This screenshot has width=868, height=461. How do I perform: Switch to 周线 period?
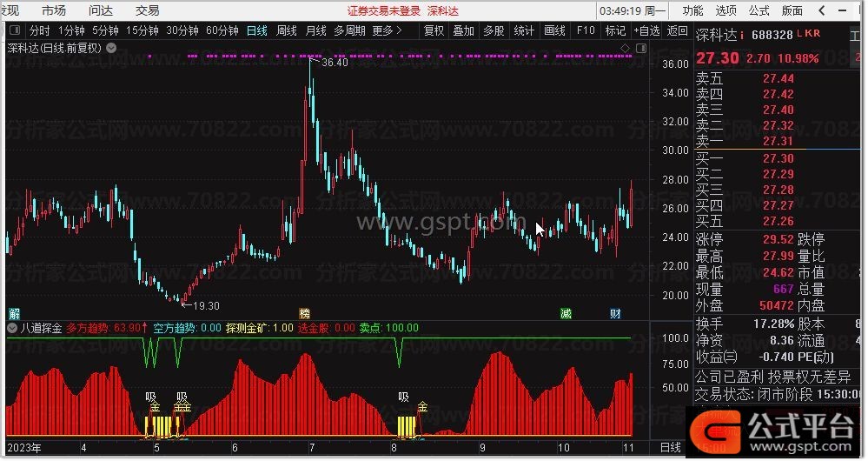pos(286,30)
